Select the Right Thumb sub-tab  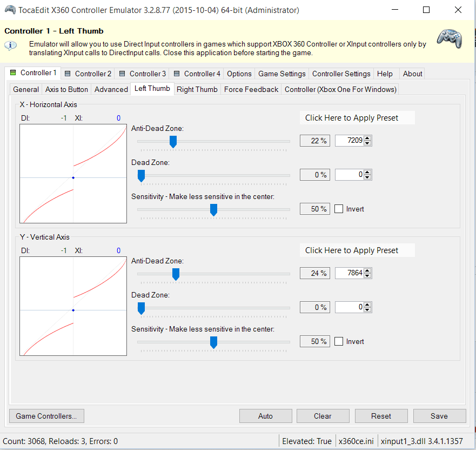click(197, 89)
